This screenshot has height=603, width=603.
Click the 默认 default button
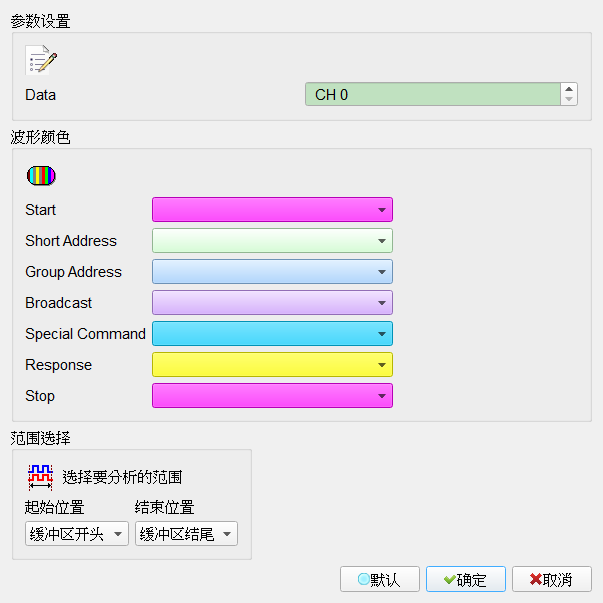(380, 579)
